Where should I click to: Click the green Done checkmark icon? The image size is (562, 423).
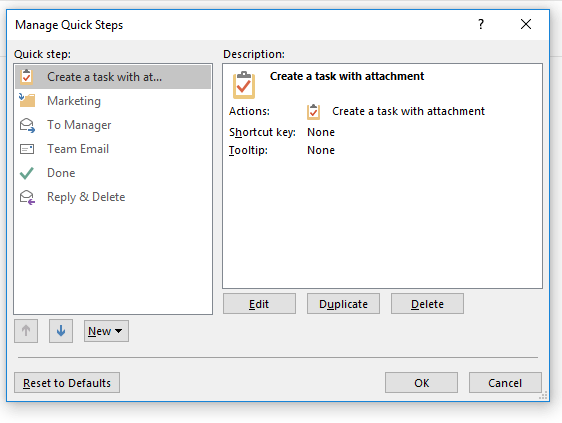tap(27, 173)
